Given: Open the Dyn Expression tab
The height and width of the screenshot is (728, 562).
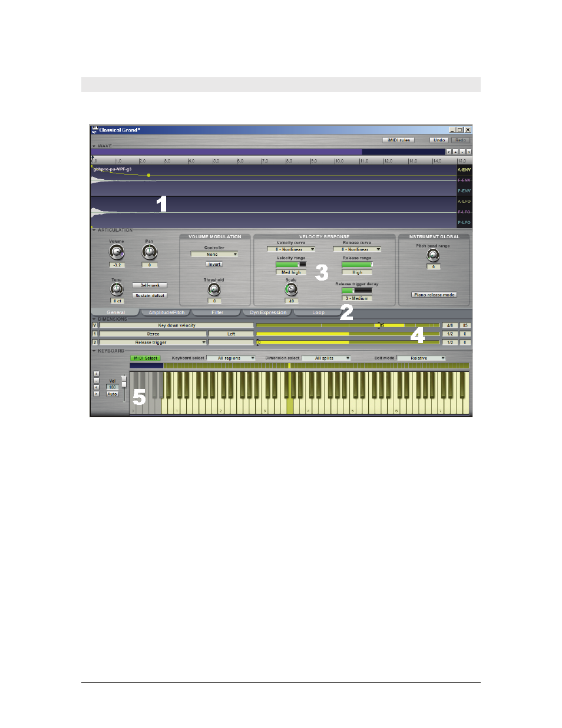Looking at the screenshot, I should click(268, 312).
